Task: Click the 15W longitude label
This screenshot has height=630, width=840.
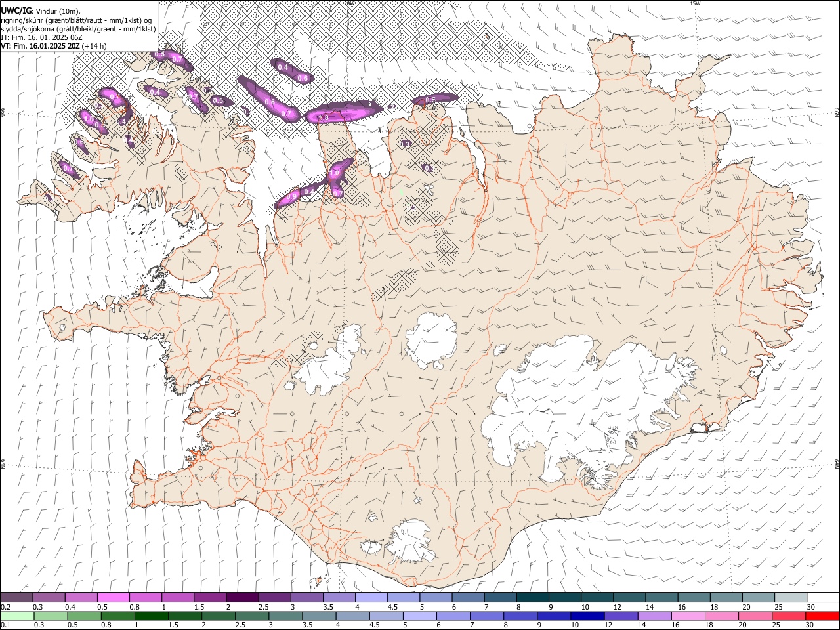Action: click(695, 3)
